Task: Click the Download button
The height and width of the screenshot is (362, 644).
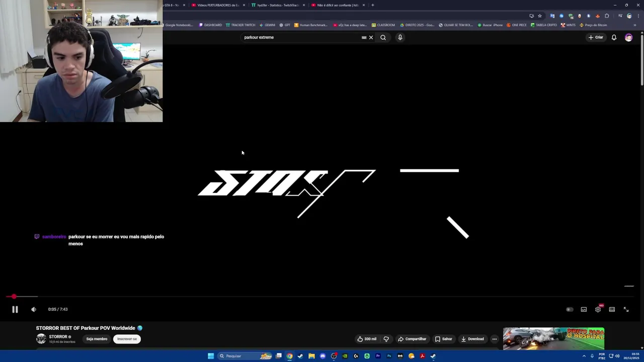Action: click(x=472, y=339)
